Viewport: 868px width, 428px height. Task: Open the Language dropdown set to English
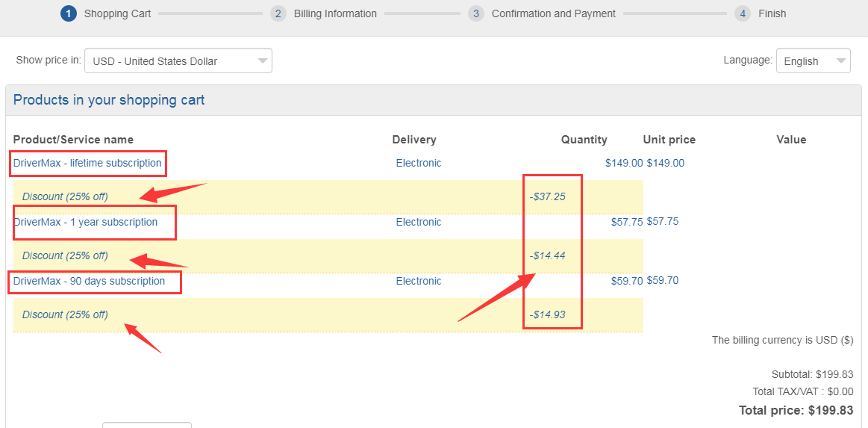point(814,61)
